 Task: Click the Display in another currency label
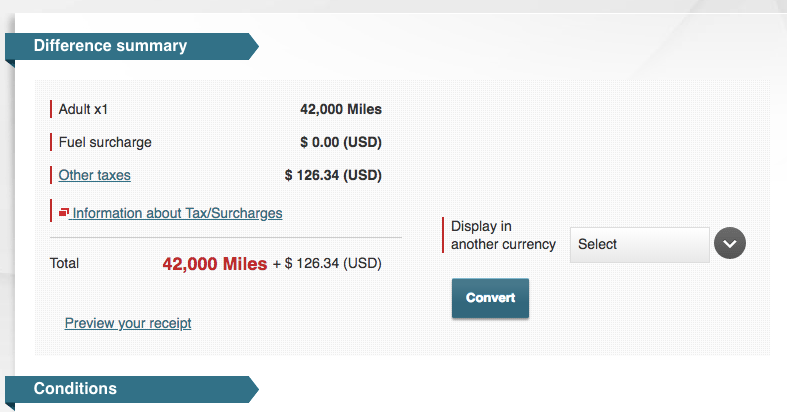[x=503, y=235]
